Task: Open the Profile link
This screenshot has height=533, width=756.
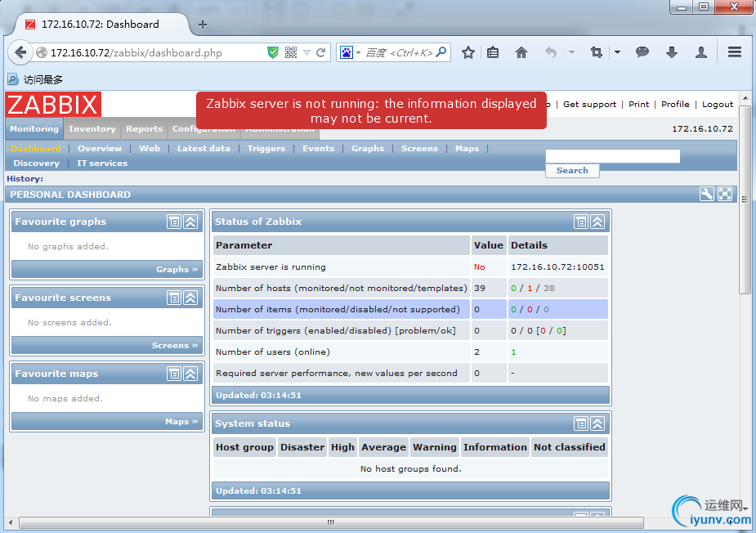Action: (675, 104)
